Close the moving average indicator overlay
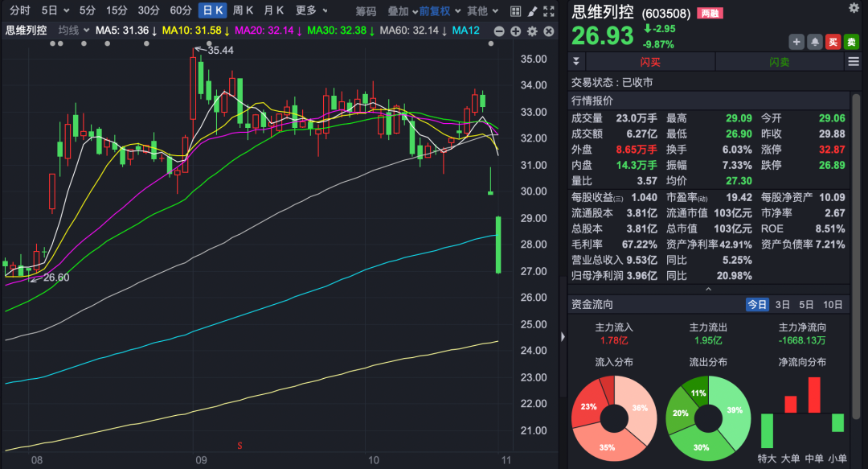Image resolution: width=868 pixels, height=469 pixels. pyautogui.click(x=548, y=31)
